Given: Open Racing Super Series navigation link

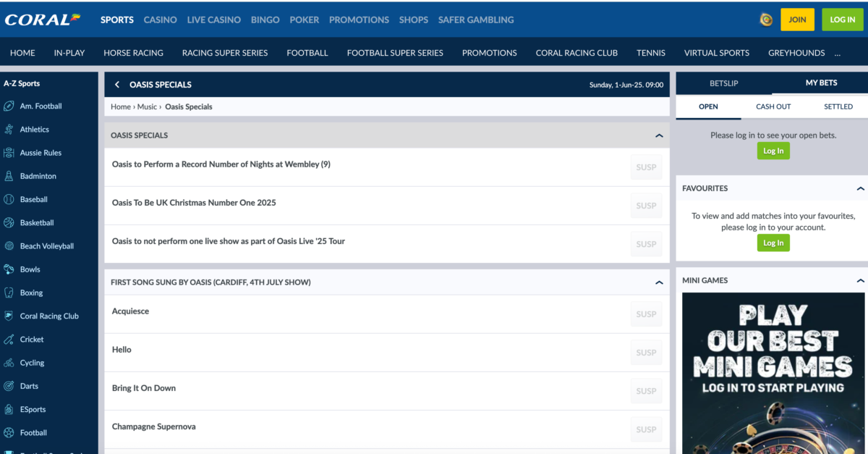Looking at the screenshot, I should pos(225,53).
